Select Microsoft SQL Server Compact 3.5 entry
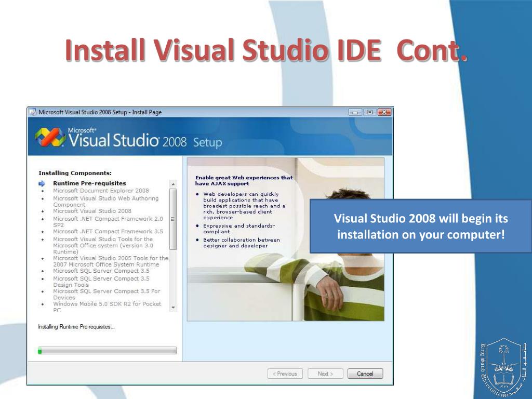This screenshot has height=399, width=532. (x=101, y=271)
